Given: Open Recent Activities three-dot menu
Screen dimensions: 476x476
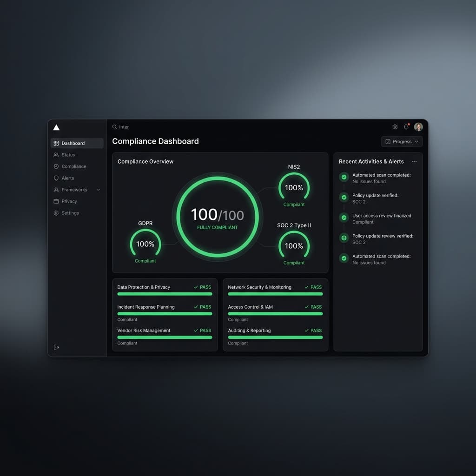Looking at the screenshot, I should pos(414,161).
